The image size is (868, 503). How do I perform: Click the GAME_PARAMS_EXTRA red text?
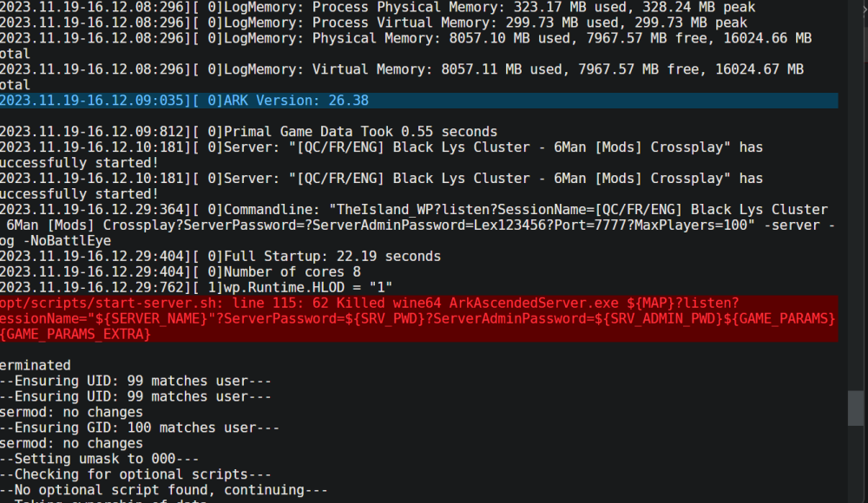[76, 334]
